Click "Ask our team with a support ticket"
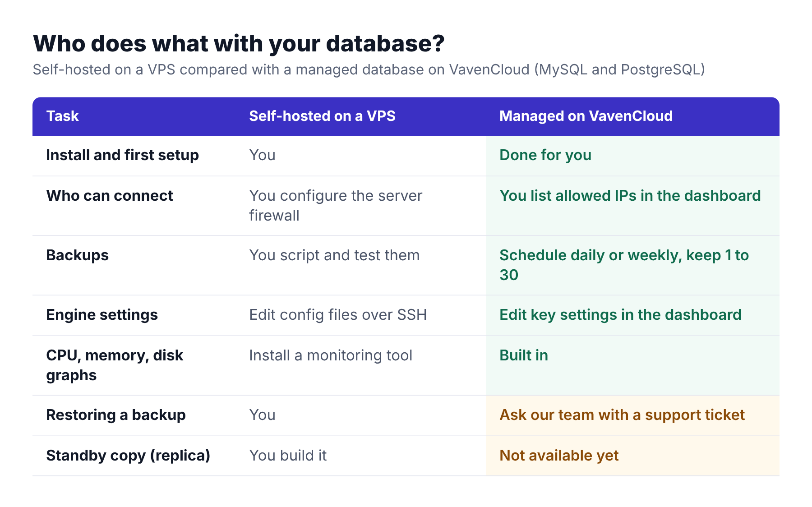Image resolution: width=812 pixels, height=507 pixels. click(x=622, y=415)
